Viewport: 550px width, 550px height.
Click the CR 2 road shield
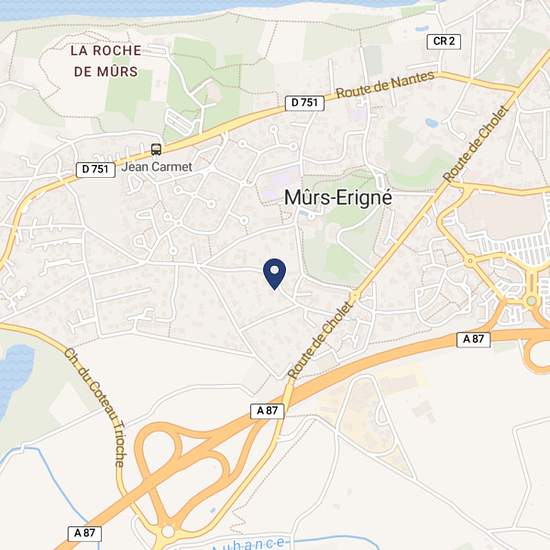(444, 41)
